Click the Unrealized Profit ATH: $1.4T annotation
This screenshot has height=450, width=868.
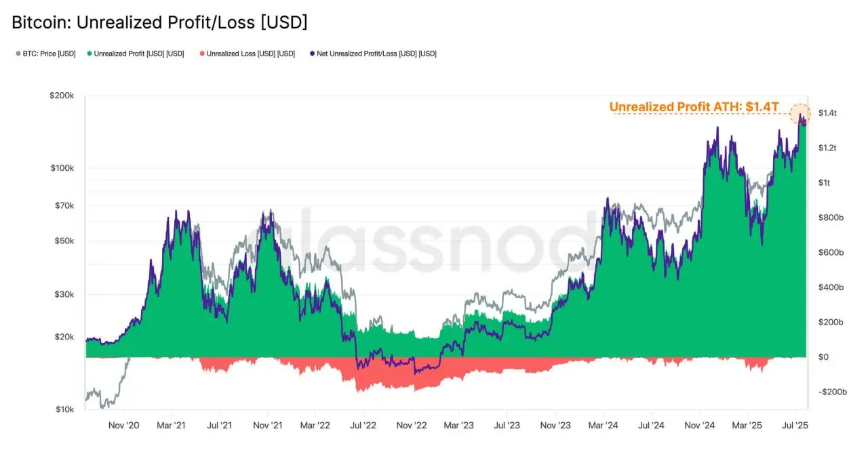[x=694, y=106]
